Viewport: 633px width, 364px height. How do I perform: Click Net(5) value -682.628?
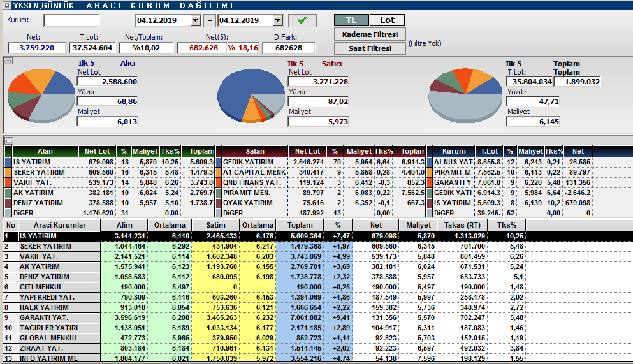coord(201,48)
